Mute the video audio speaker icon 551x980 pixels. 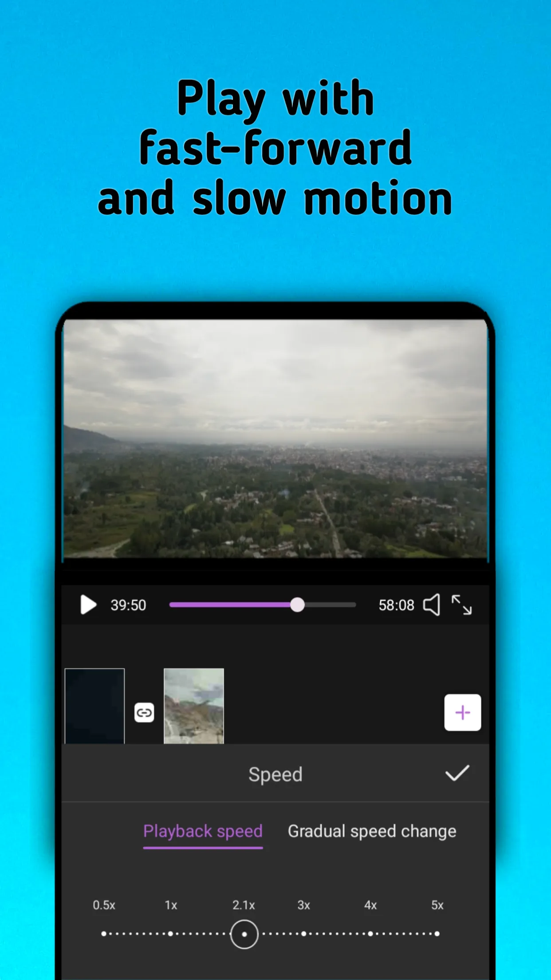(432, 605)
